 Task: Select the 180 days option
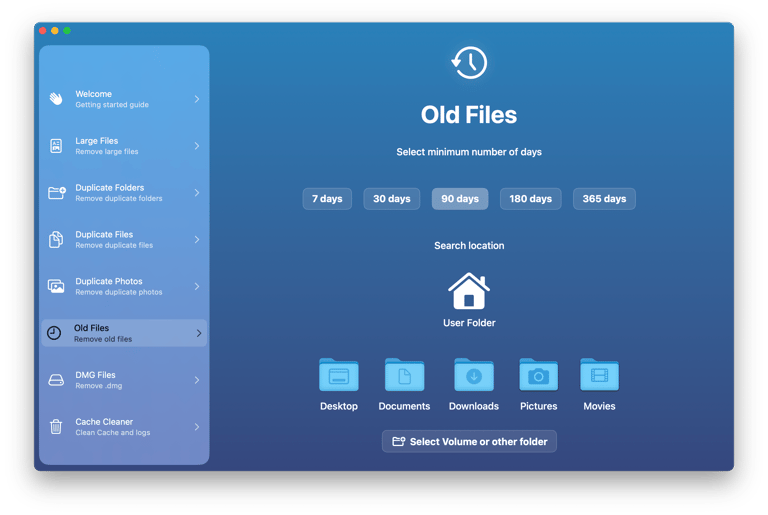[x=530, y=199]
